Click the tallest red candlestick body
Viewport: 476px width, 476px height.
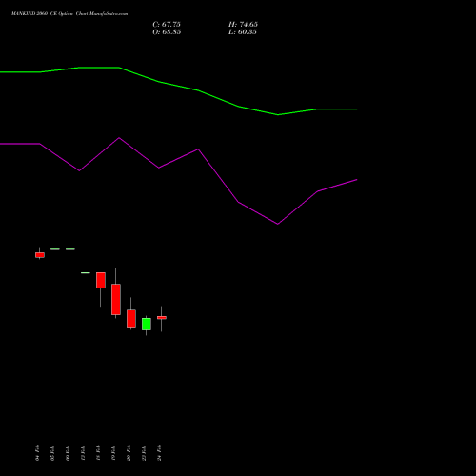click(116, 299)
